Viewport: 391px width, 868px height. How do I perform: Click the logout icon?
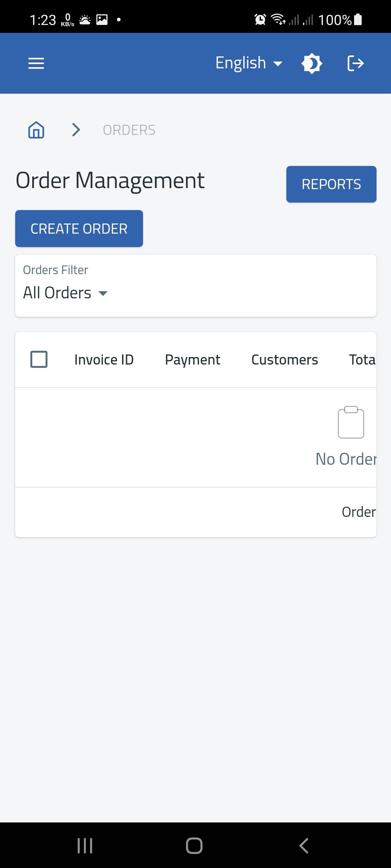(x=355, y=63)
